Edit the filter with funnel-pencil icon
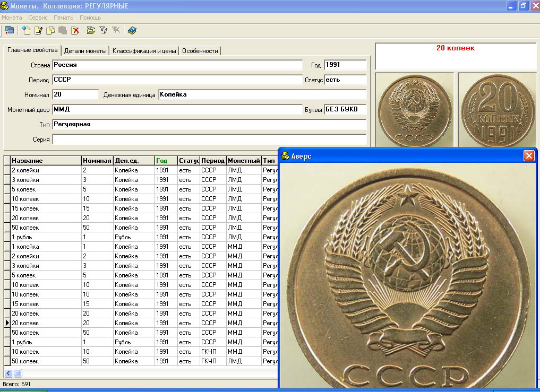The width and height of the screenshot is (540, 392). 104,30
